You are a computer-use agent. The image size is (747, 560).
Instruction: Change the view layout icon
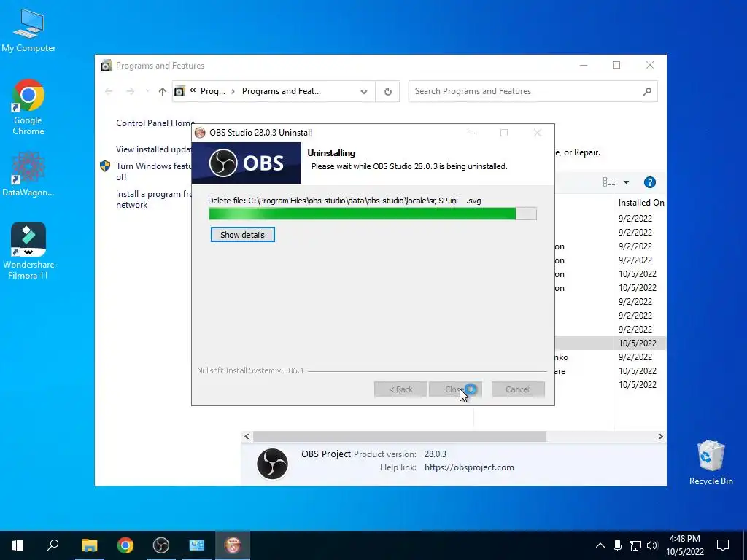(609, 182)
